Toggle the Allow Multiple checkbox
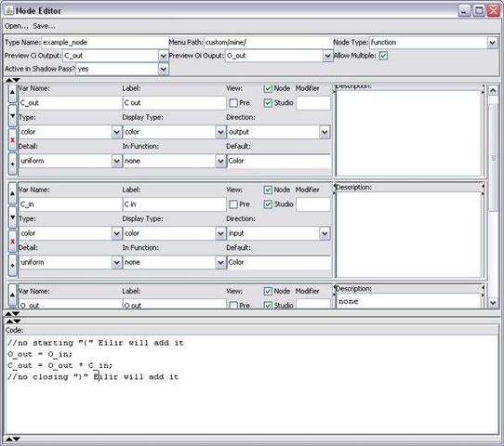This screenshot has height=446, width=504. click(383, 56)
